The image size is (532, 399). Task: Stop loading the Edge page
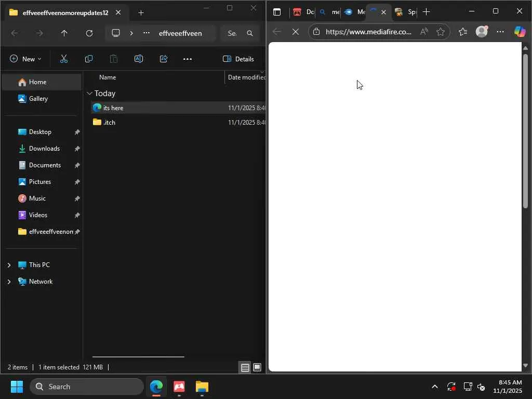296,32
